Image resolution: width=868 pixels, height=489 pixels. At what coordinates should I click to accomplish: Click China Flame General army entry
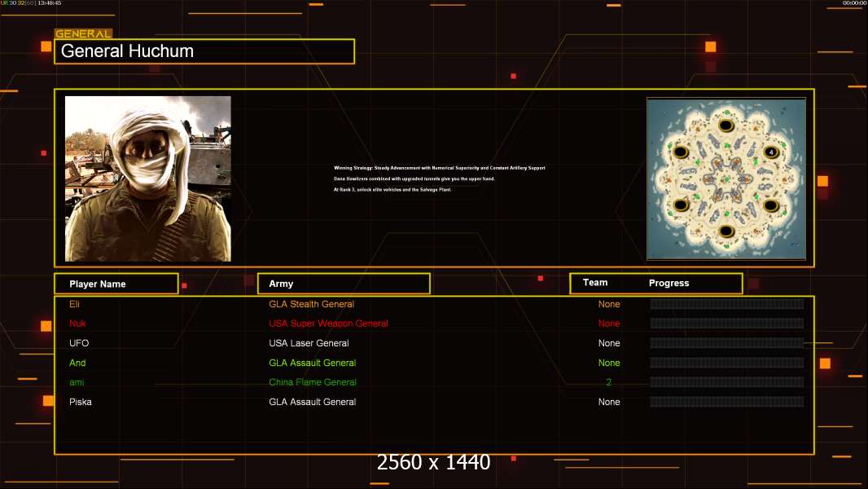[x=312, y=382]
